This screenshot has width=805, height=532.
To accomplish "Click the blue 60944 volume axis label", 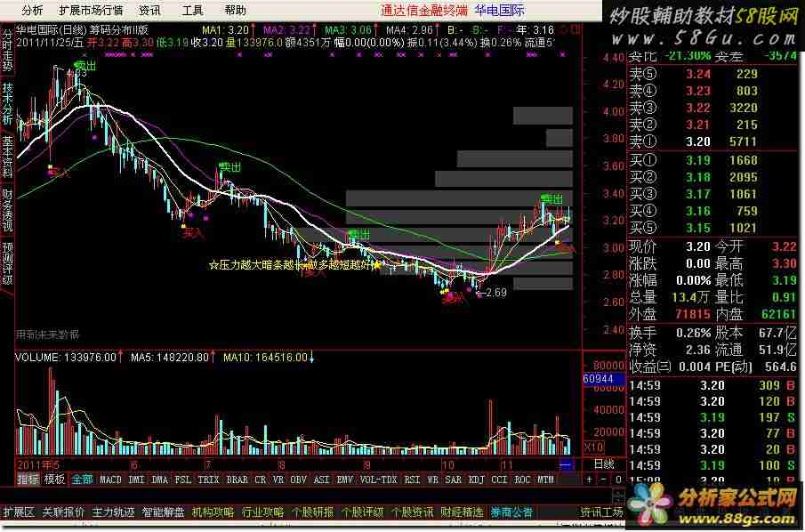I will coord(604,379).
